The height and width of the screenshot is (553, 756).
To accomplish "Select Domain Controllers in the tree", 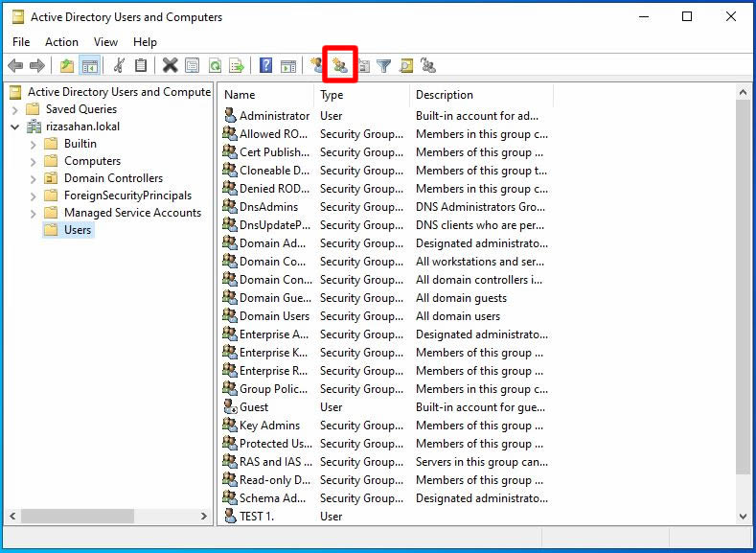I will (113, 179).
